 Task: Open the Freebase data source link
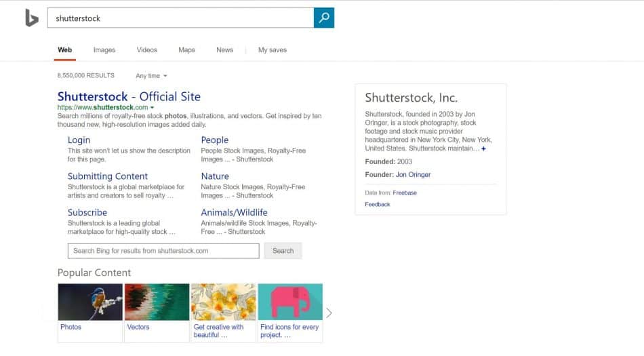405,193
